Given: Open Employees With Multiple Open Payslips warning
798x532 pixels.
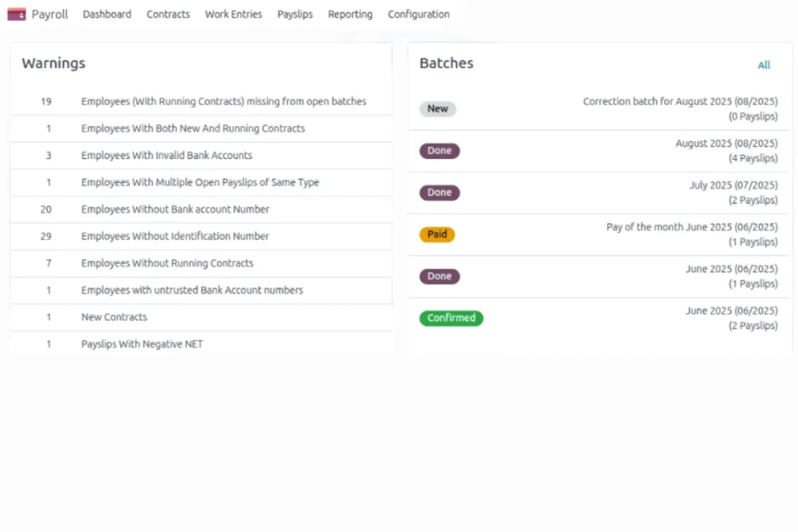Looking at the screenshot, I should pyautogui.click(x=200, y=182).
